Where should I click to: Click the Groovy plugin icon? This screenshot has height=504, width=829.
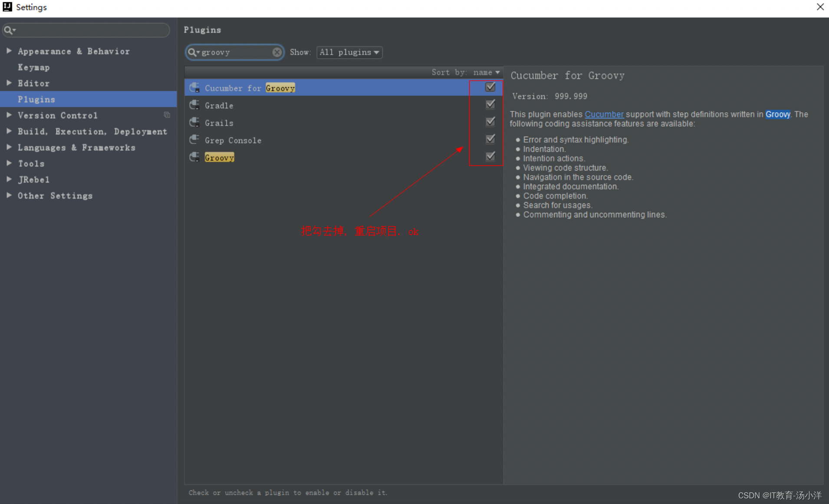(x=194, y=157)
